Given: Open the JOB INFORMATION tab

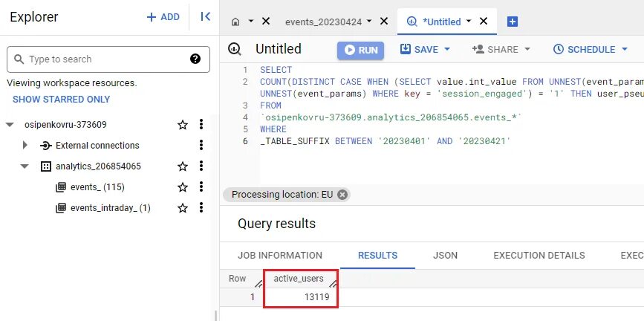Looking at the screenshot, I should point(280,255).
